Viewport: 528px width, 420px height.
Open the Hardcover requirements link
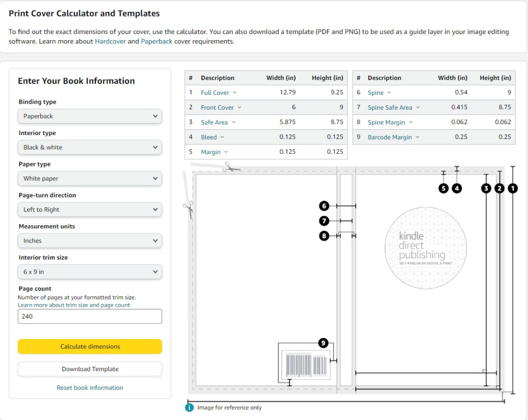click(x=110, y=41)
